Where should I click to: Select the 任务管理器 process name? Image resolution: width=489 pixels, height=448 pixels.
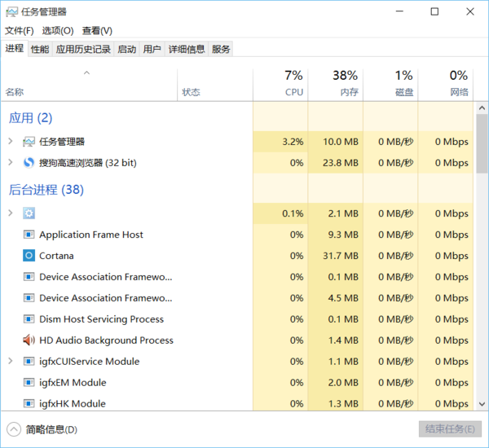[62, 142]
